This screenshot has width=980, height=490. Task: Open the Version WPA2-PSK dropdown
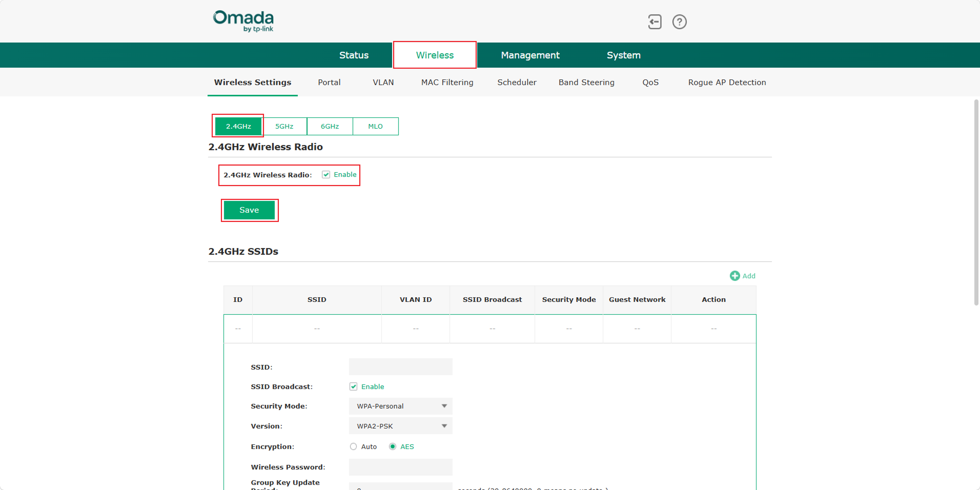401,426
